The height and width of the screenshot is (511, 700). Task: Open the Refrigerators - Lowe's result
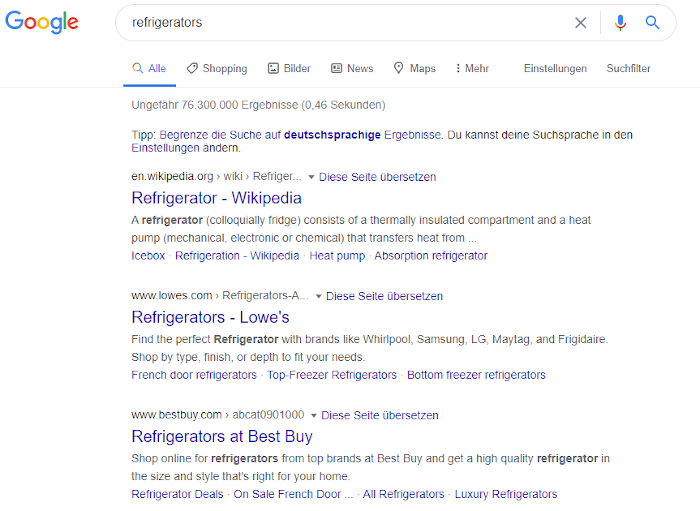coord(210,317)
